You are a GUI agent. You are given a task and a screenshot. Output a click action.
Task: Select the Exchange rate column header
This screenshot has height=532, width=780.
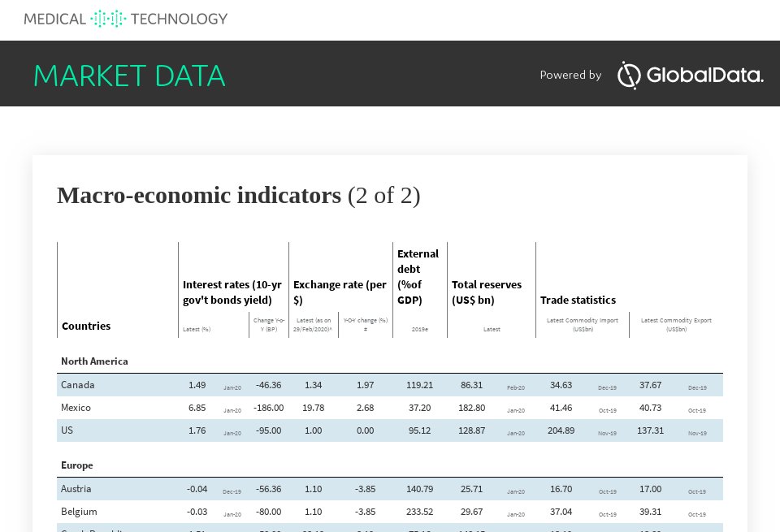coord(340,292)
